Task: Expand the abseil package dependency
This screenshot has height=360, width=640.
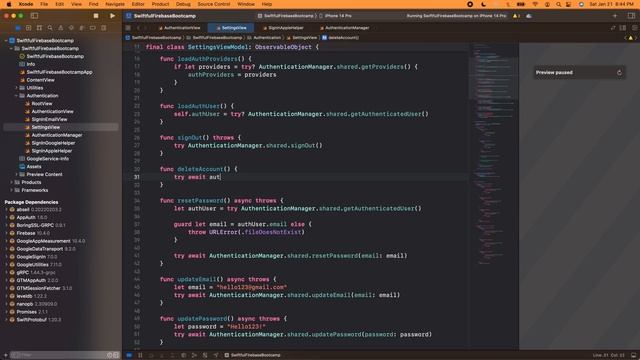Action: pyautogui.click(x=6, y=209)
